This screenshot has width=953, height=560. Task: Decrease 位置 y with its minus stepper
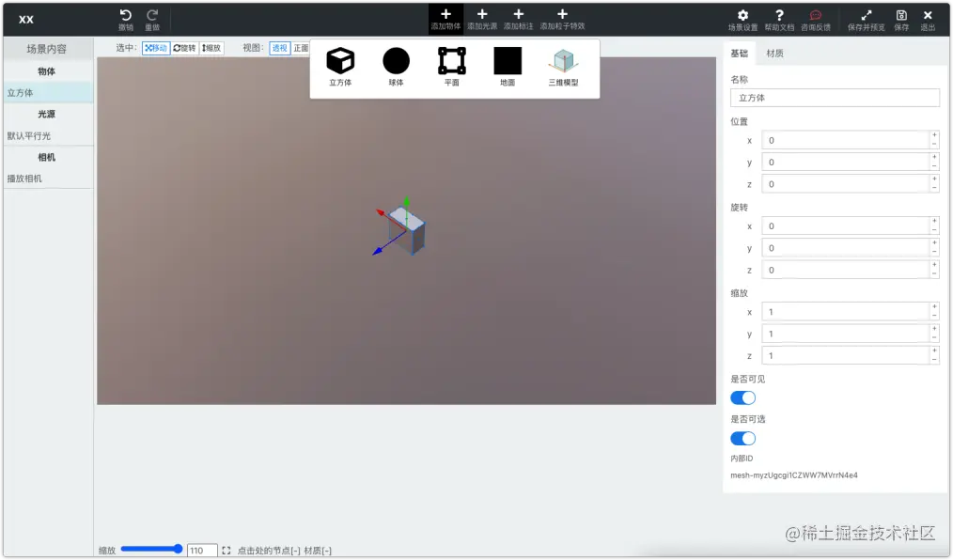click(x=934, y=166)
